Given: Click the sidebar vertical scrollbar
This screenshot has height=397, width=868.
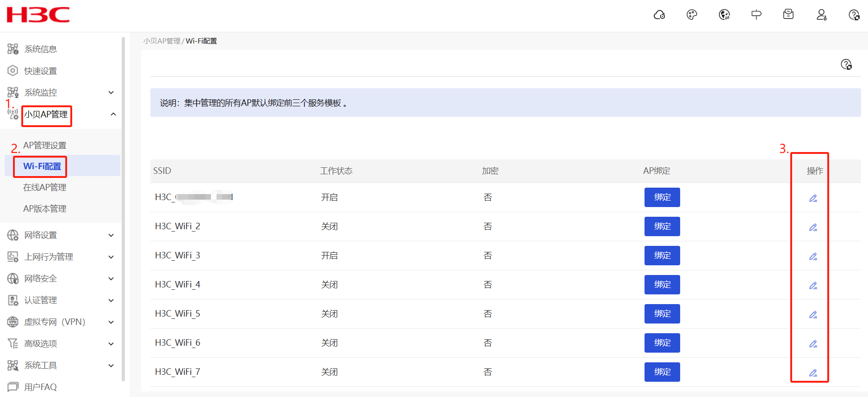Looking at the screenshot, I should click(123, 209).
